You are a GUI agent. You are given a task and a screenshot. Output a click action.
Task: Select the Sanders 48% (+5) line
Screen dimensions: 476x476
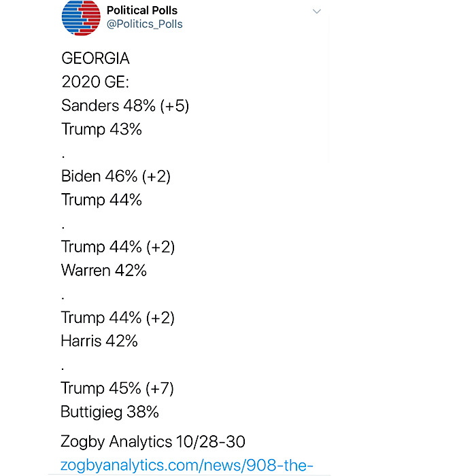[125, 105]
